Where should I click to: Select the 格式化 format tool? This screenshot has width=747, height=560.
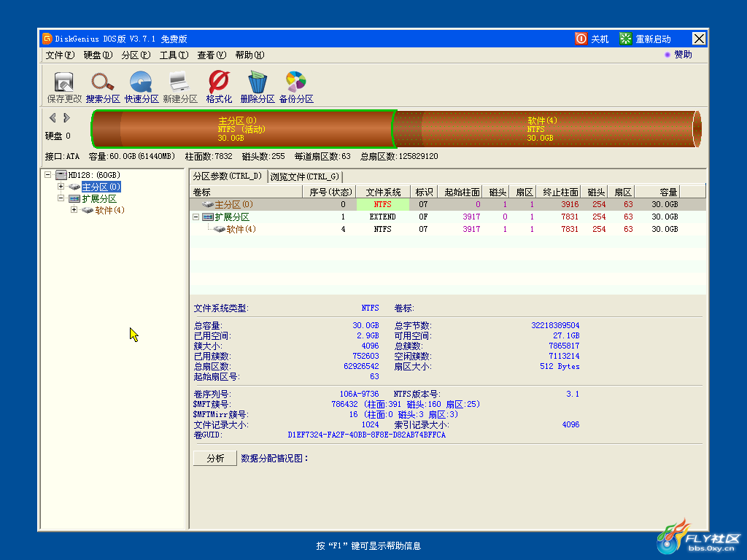pyautogui.click(x=219, y=82)
